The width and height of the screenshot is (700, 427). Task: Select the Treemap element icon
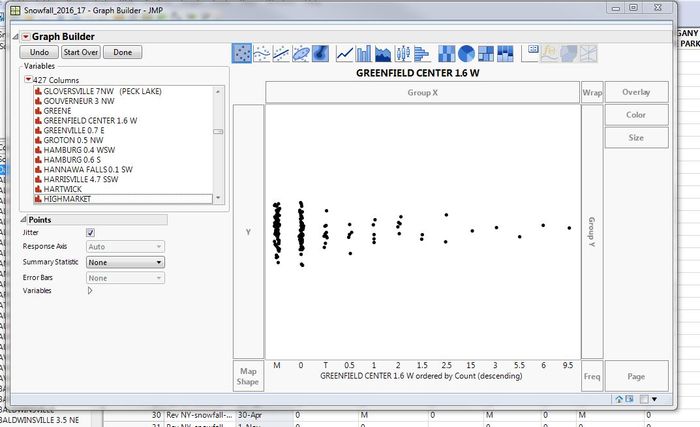click(486, 54)
